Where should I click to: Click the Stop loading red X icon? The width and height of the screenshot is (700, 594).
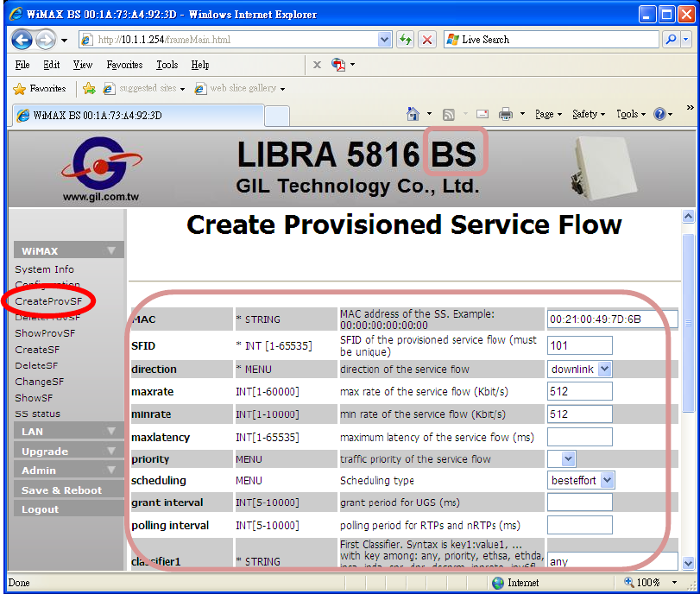(426, 40)
